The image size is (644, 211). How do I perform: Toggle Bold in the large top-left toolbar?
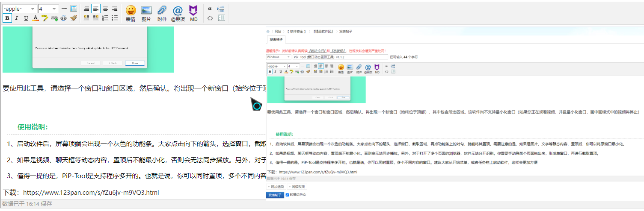pos(7,18)
